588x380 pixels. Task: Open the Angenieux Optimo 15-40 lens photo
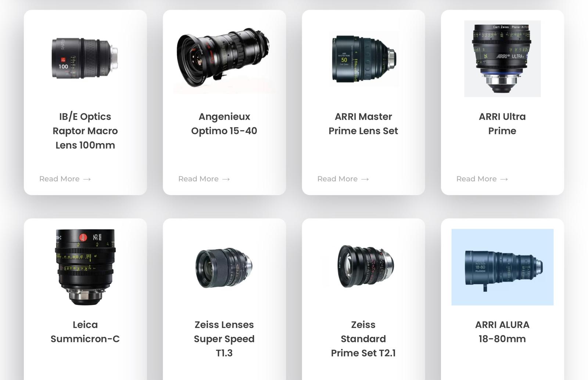pyautogui.click(x=224, y=58)
